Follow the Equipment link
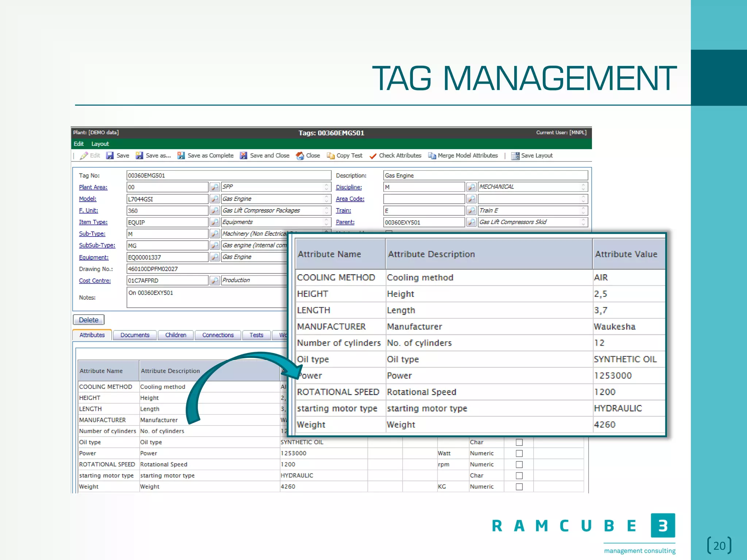The image size is (747, 560). pos(94,257)
